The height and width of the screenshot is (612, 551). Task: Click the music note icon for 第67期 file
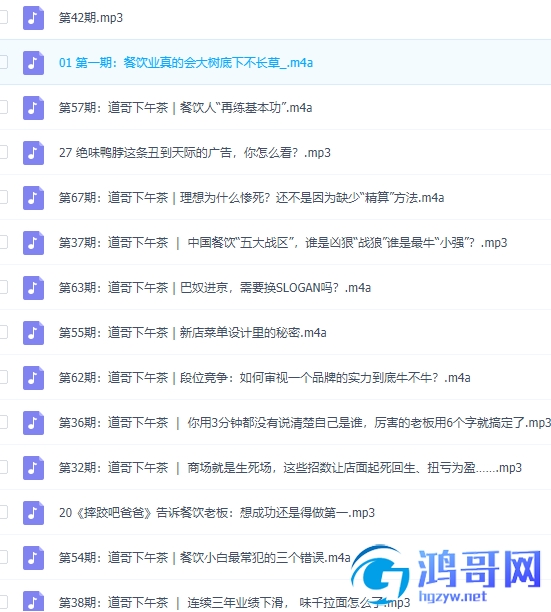pos(33,198)
